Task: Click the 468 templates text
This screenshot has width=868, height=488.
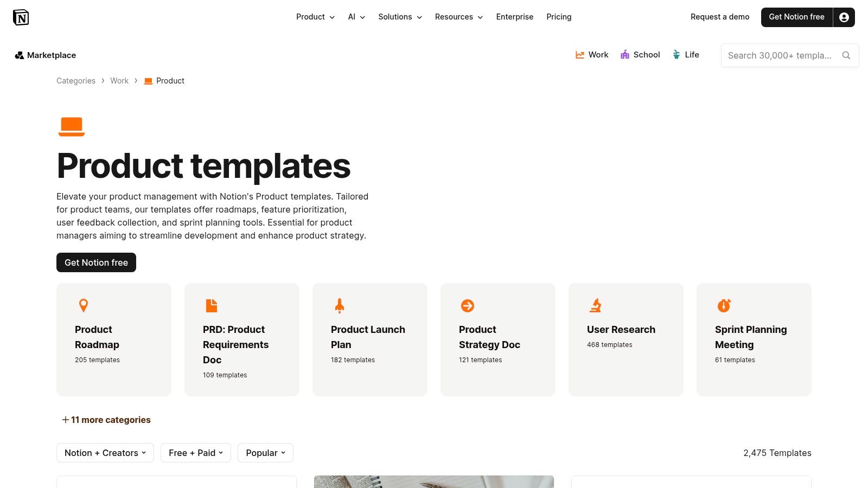Action: pos(610,345)
